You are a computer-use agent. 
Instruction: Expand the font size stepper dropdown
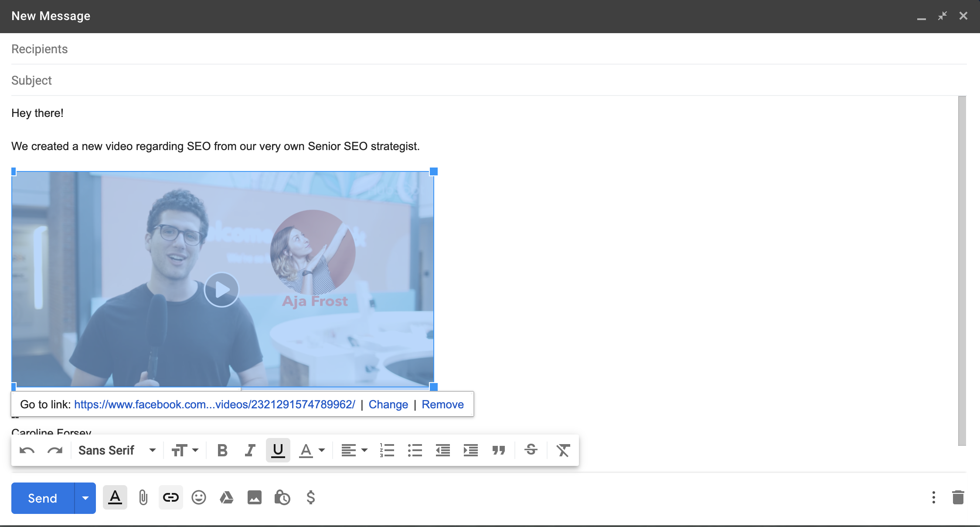194,450
